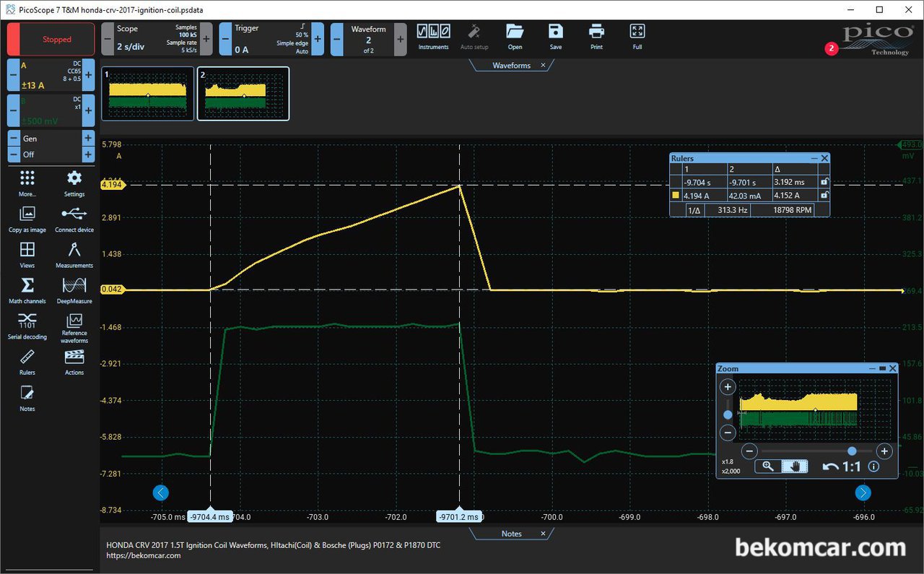This screenshot has width=924, height=574.
Task: Pan left with blue arrow button
Action: coord(161,493)
